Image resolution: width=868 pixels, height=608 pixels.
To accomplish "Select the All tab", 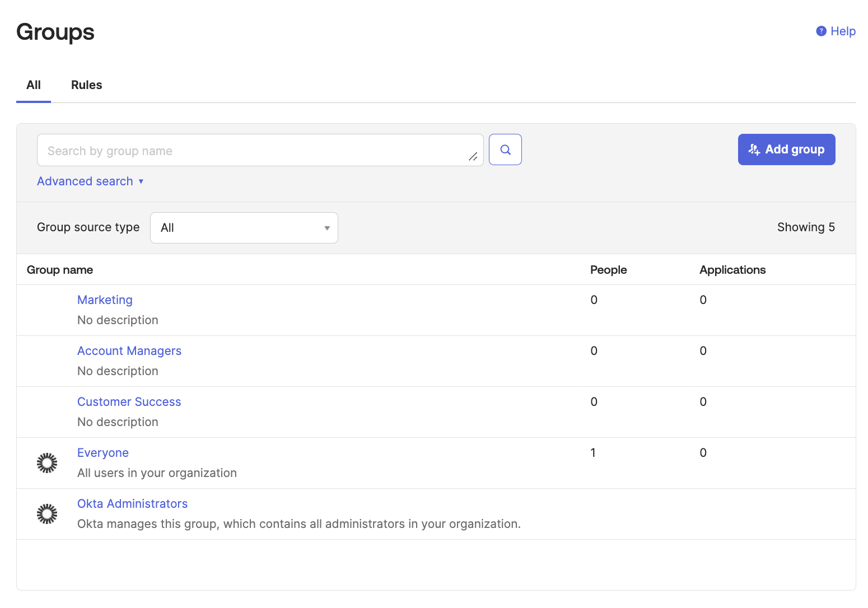I will (x=34, y=85).
